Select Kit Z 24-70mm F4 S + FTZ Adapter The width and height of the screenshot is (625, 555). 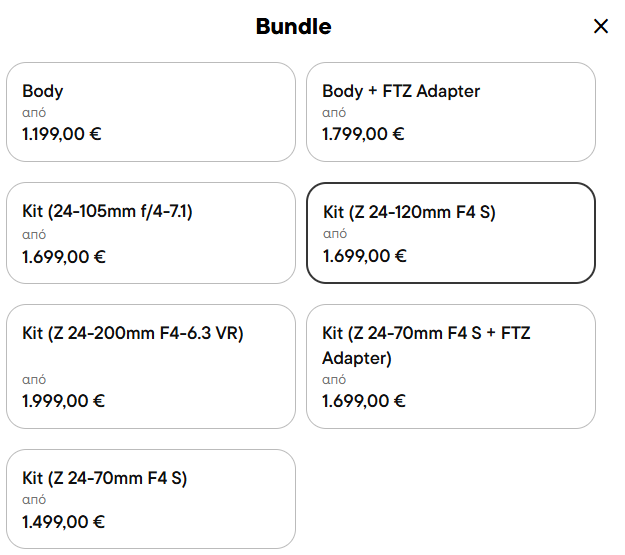pyautogui.click(x=450, y=366)
